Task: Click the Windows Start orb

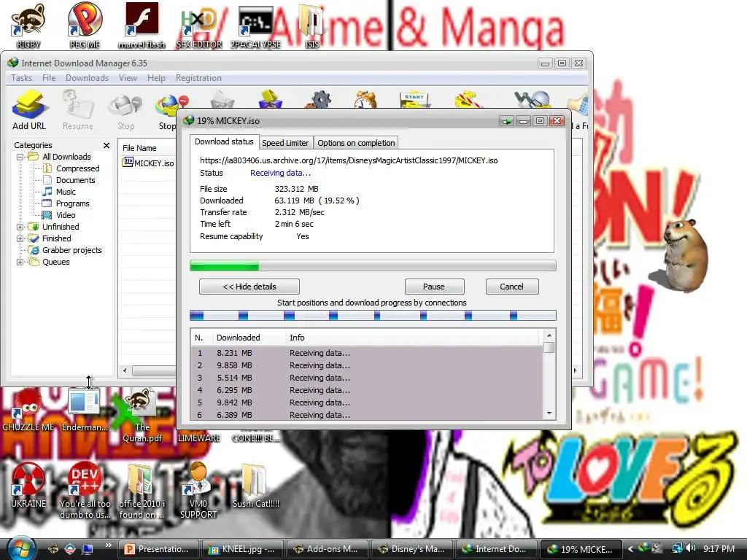Action: [21, 548]
